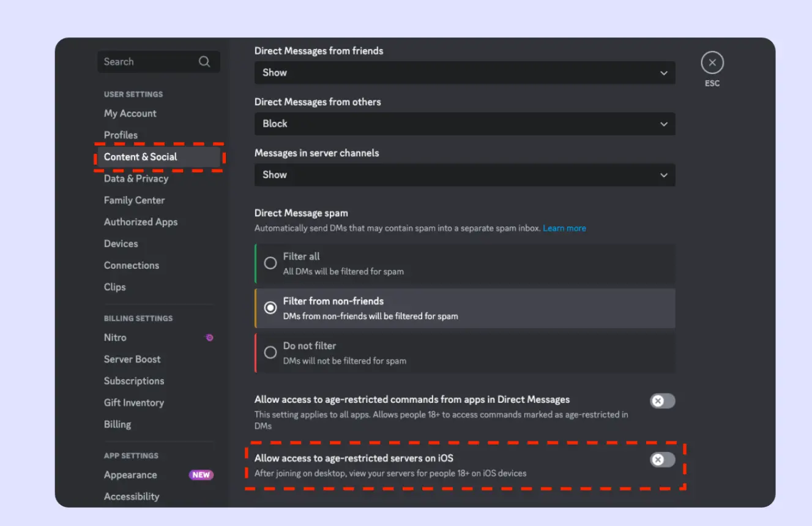Open the Accessibility settings page
812x526 pixels.
[x=132, y=497]
